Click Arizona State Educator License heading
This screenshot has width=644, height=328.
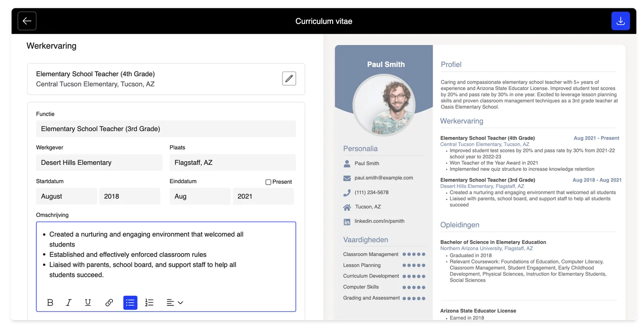(x=478, y=311)
